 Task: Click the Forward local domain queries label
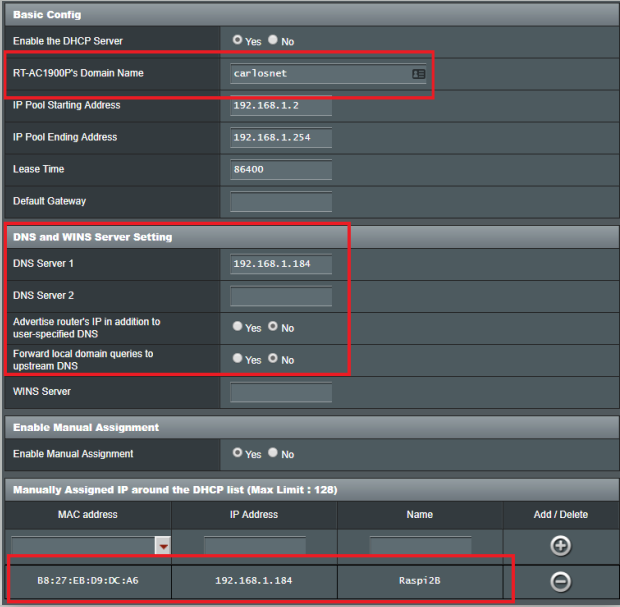click(x=83, y=360)
